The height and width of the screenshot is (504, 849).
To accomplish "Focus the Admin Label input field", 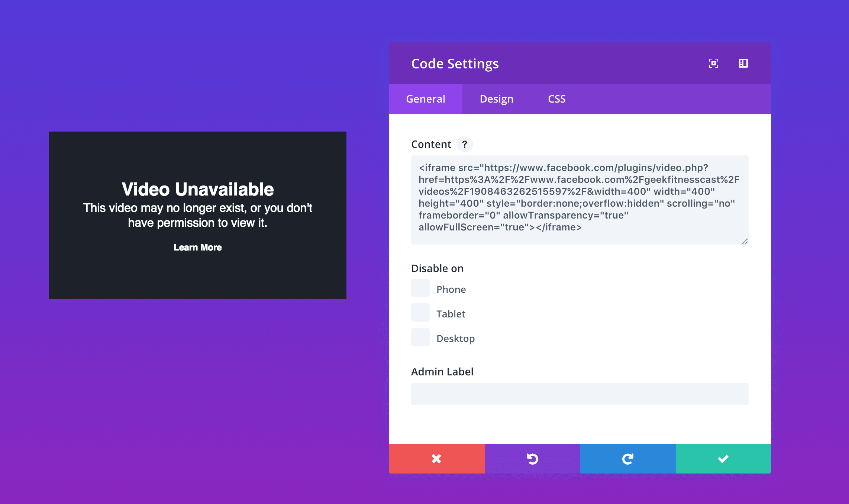I will click(x=580, y=394).
